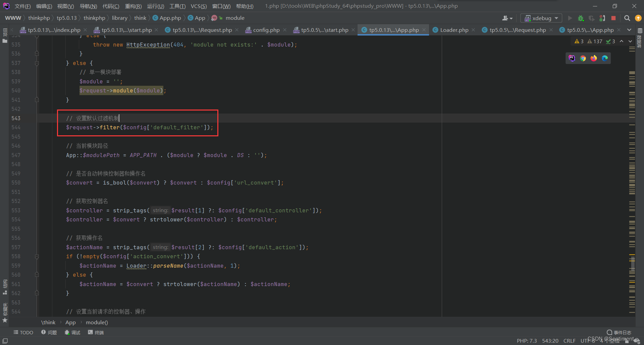Open the 问题 problems tool window
644x345 pixels.
(49, 332)
